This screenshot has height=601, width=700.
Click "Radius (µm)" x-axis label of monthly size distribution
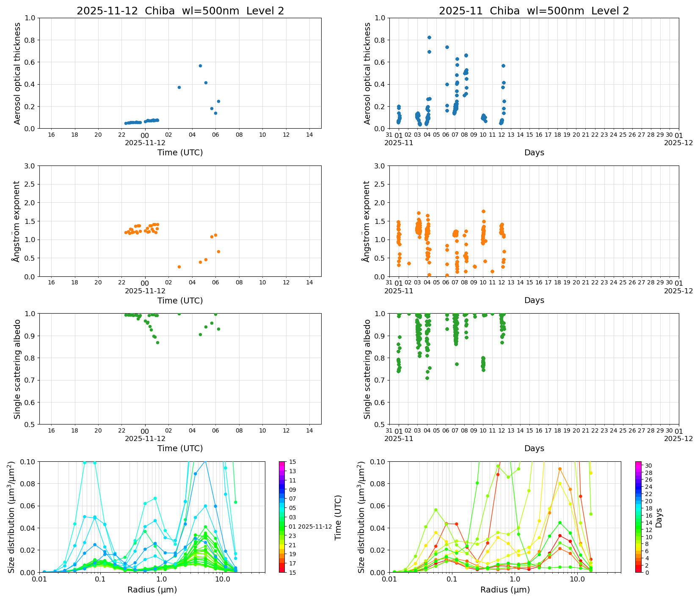(x=505, y=590)
